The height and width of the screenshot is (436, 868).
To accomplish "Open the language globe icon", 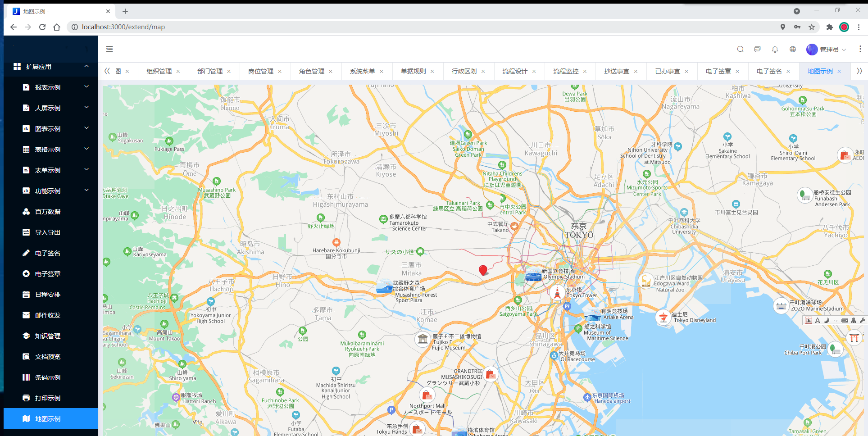I will click(793, 49).
